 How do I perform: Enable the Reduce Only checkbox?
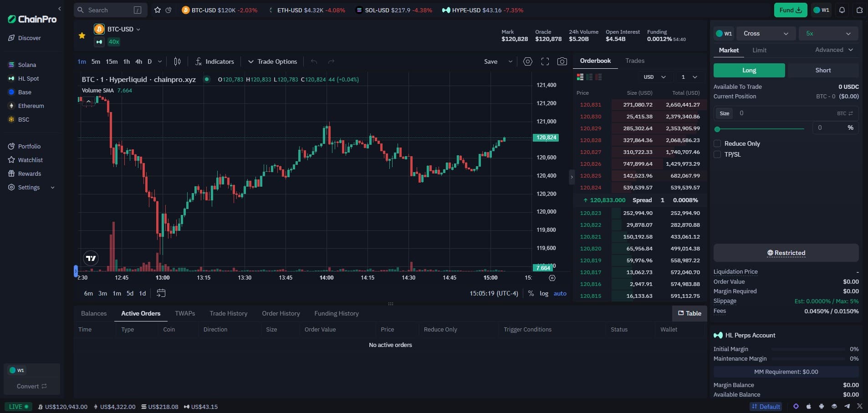718,143
